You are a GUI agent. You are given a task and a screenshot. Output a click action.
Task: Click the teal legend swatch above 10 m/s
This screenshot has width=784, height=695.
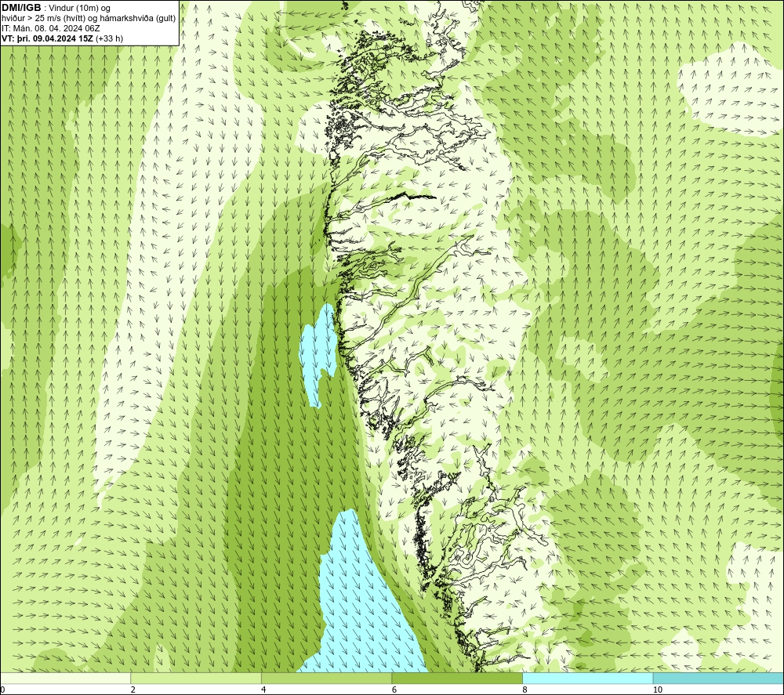click(718, 679)
